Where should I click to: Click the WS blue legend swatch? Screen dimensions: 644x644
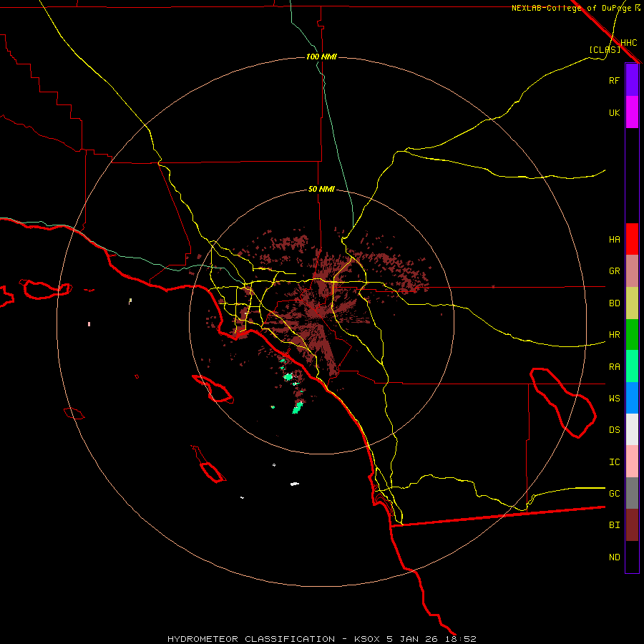(x=632, y=398)
